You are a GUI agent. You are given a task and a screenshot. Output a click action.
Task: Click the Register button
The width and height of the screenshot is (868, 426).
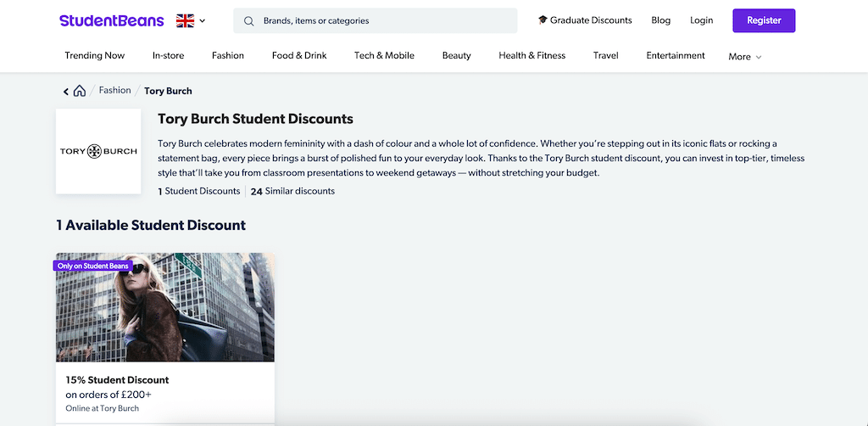coord(764,20)
